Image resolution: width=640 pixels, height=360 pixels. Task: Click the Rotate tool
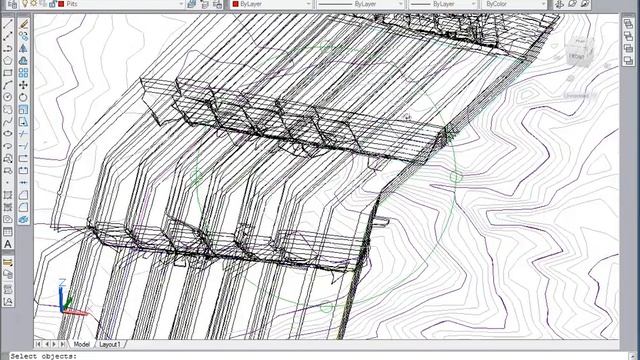tap(23, 97)
